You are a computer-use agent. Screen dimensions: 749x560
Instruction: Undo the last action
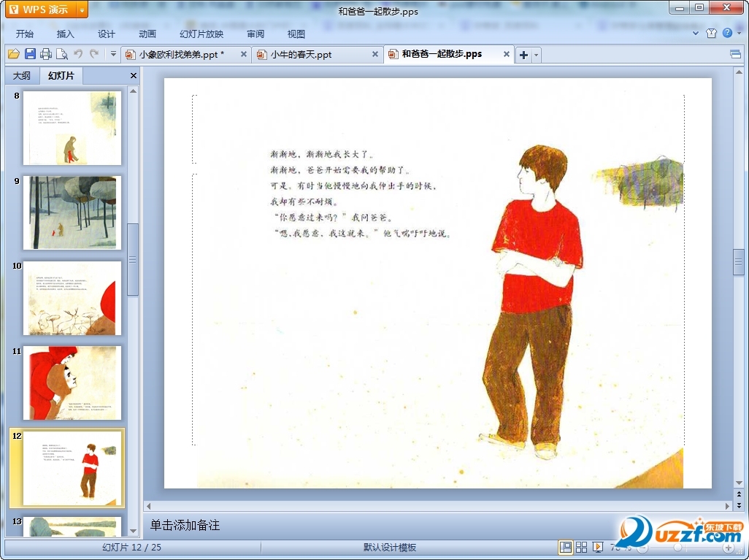[78, 54]
